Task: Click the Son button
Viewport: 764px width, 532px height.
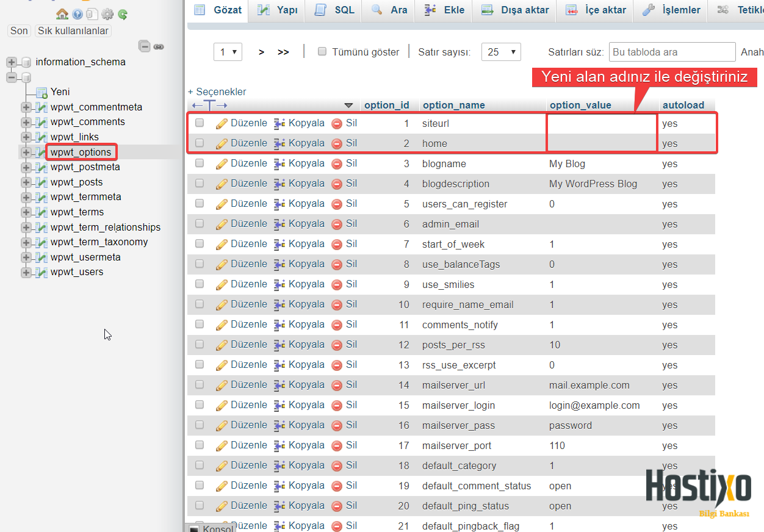Action: 19,31
